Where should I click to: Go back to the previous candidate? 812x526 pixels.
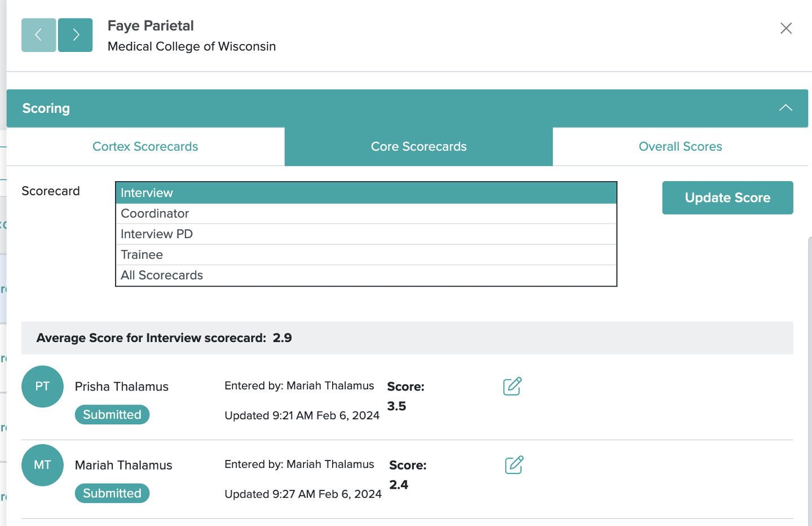(x=38, y=35)
